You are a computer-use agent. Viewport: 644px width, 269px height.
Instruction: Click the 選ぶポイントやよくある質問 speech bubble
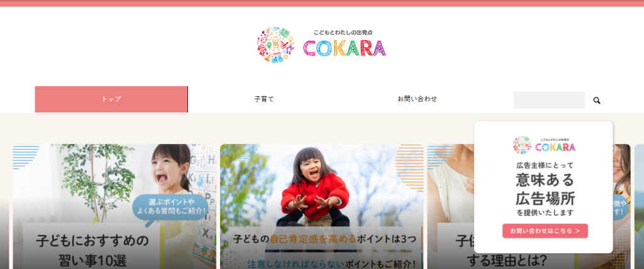click(170, 207)
